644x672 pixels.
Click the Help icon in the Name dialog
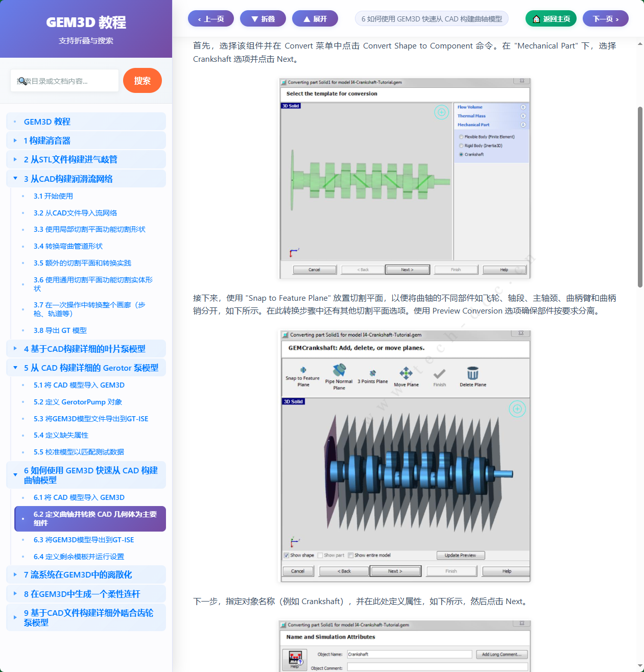click(294, 659)
